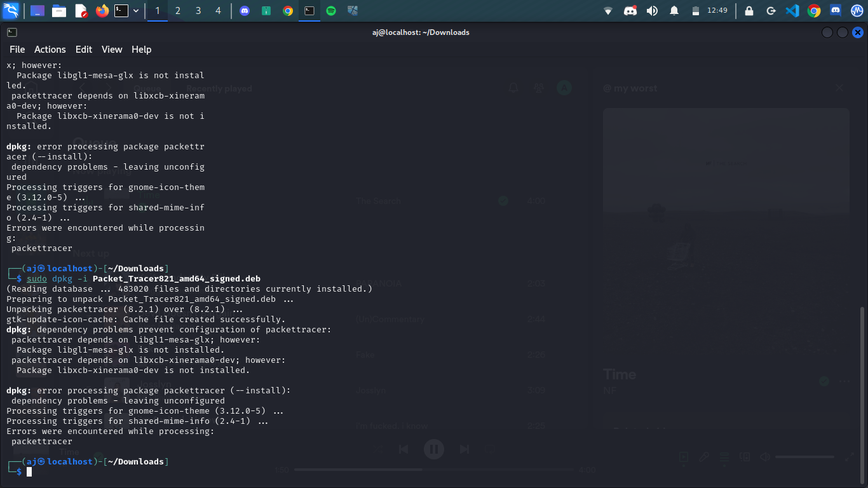Viewport: 868px width, 488px height.
Task: Open the network status tray icon
Action: 608,11
